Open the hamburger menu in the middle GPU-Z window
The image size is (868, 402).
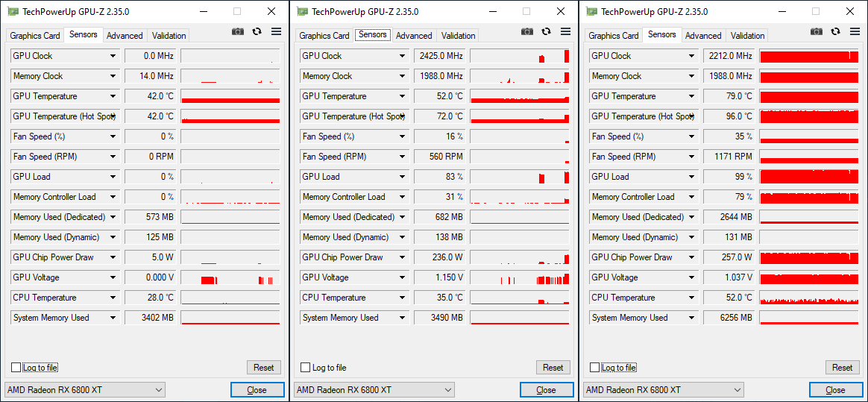pos(565,31)
